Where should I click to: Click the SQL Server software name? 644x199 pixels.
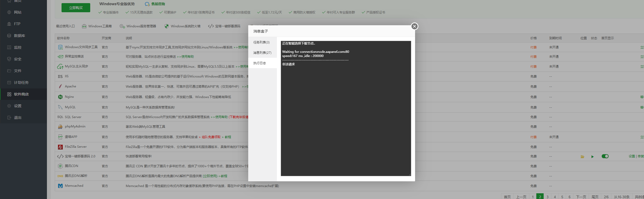click(x=73, y=117)
